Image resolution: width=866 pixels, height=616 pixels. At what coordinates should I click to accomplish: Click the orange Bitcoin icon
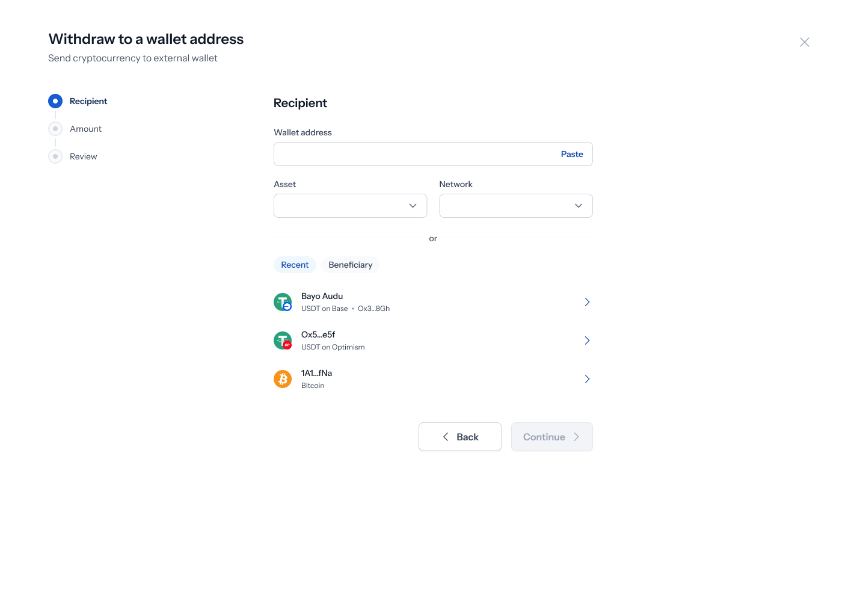[x=283, y=379]
